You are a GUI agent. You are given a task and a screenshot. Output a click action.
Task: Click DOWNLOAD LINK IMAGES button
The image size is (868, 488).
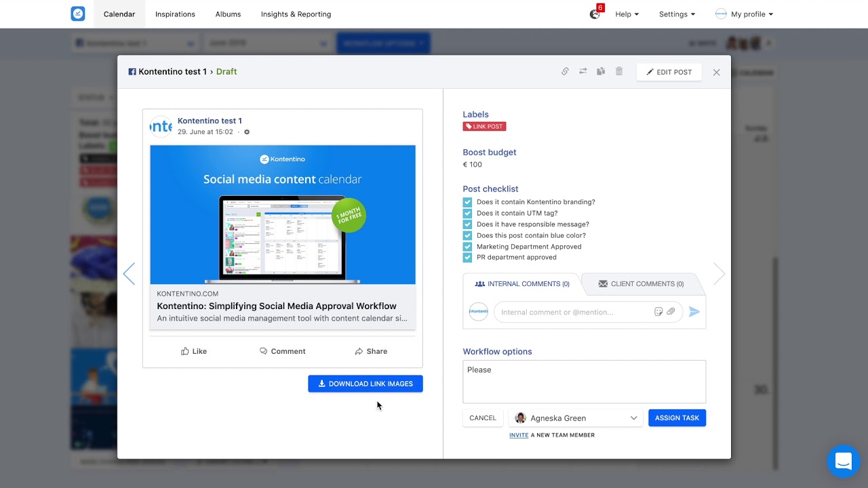[x=366, y=384]
